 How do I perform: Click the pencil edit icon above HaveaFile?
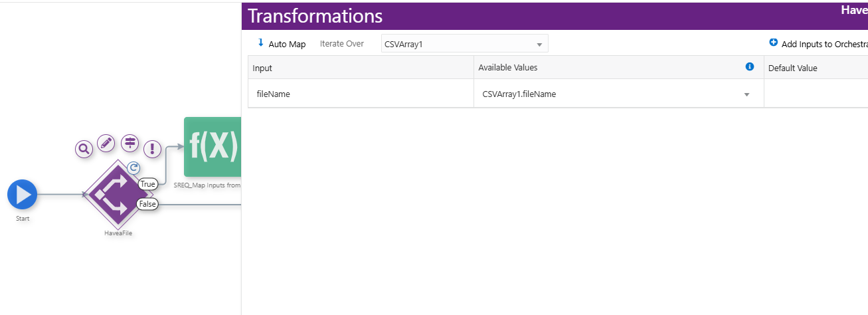click(106, 143)
